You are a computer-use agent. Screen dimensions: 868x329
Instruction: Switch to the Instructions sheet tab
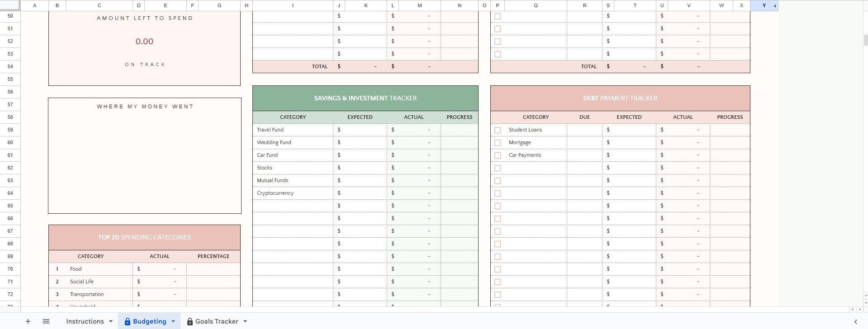pyautogui.click(x=85, y=321)
